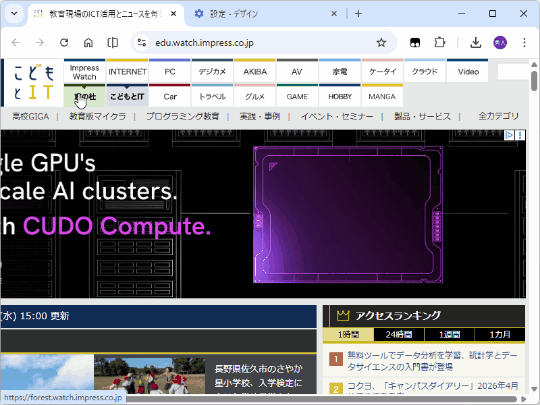Open MANGA Watch site tab
The width and height of the screenshot is (540, 405).
(382, 96)
